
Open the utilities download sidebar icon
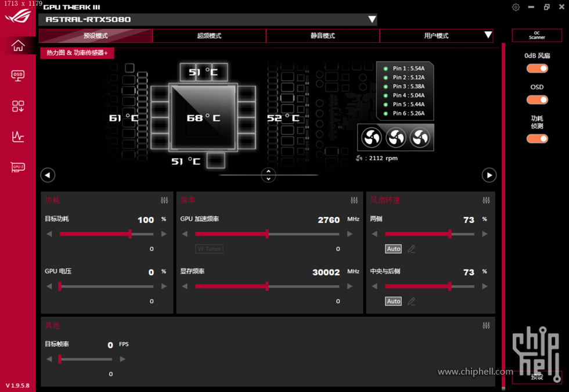pos(18,106)
